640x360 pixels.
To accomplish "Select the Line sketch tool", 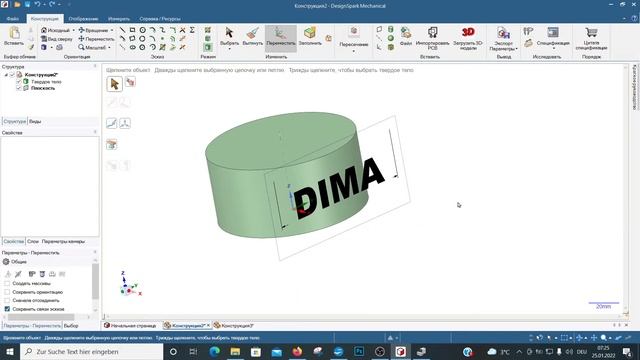I will [x=122, y=30].
